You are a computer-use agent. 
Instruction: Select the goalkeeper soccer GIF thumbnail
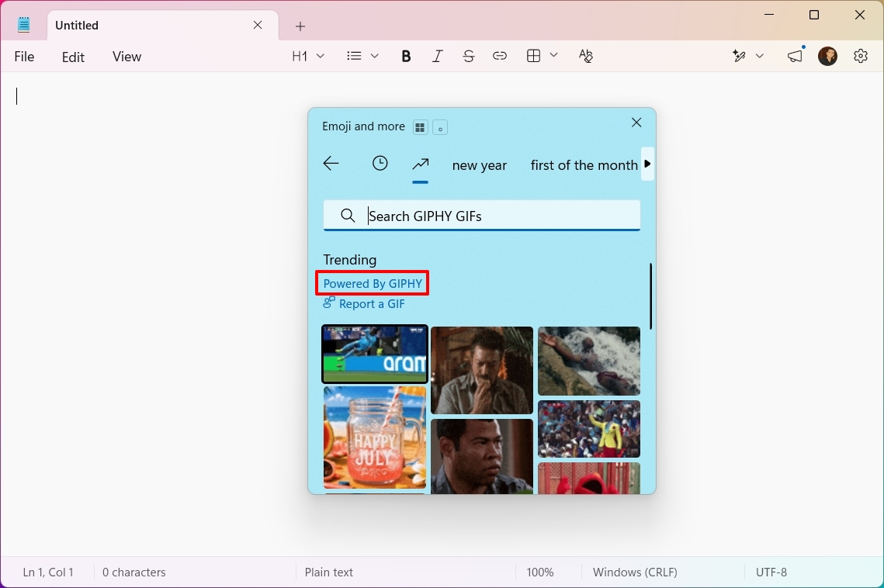[x=374, y=354]
